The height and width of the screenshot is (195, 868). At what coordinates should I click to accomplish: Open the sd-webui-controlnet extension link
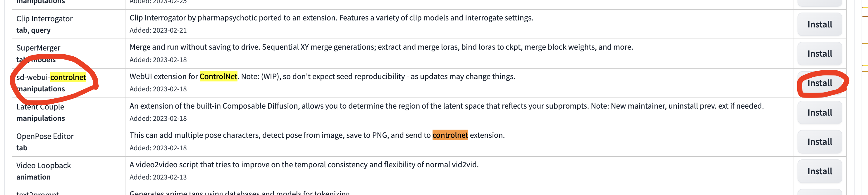tap(51, 77)
